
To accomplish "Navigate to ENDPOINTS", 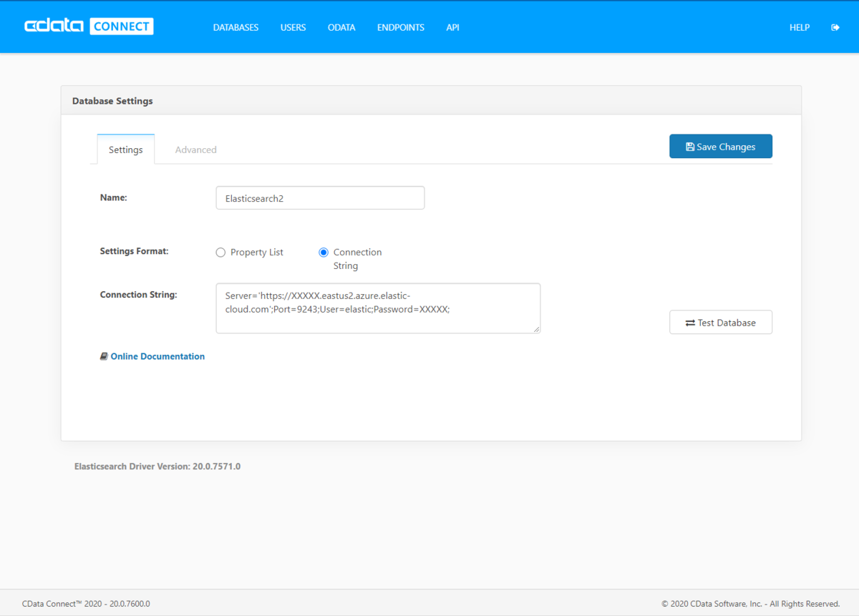I will click(x=401, y=27).
